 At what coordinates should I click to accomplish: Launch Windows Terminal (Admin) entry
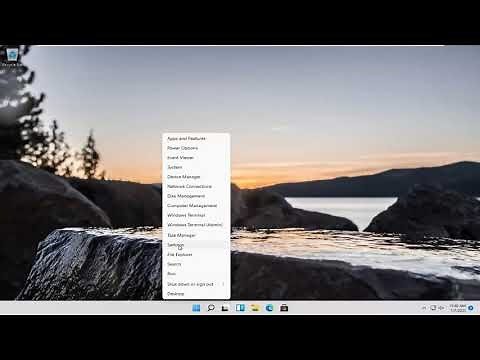(196, 225)
